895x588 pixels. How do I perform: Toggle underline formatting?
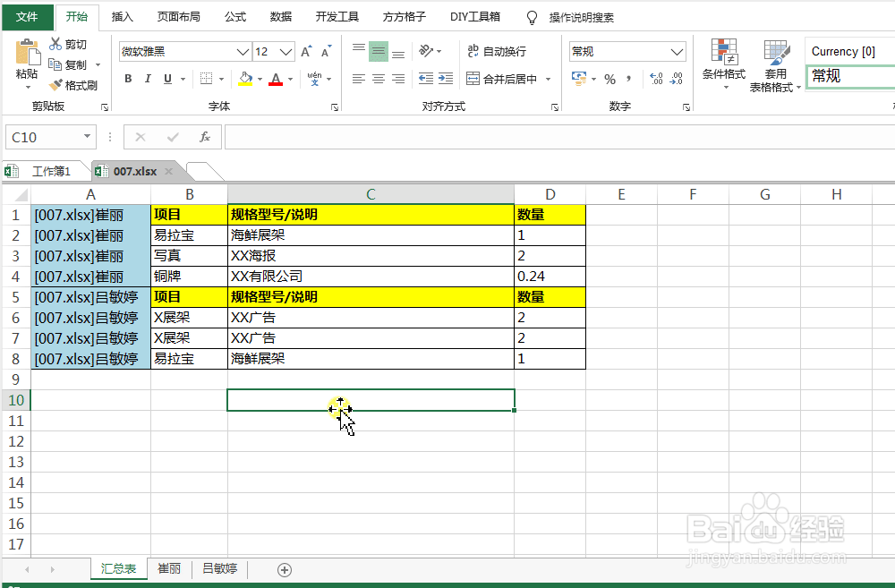click(168, 79)
